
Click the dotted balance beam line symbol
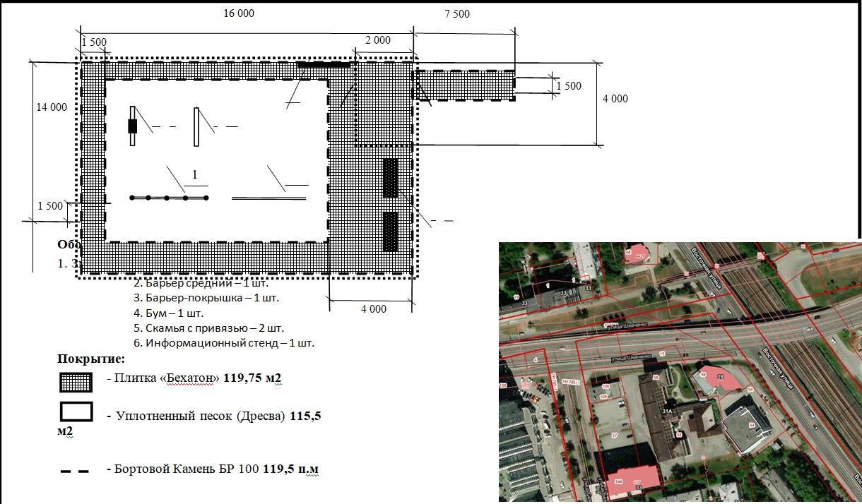[x=170, y=198]
